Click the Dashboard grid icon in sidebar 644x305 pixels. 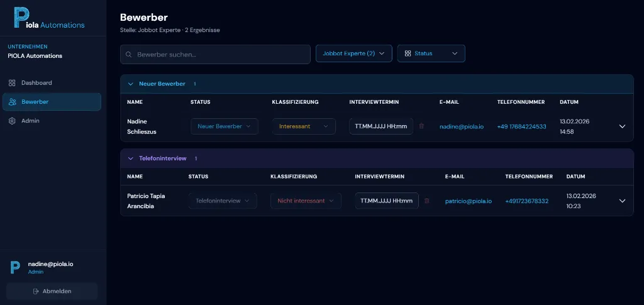pyautogui.click(x=12, y=83)
